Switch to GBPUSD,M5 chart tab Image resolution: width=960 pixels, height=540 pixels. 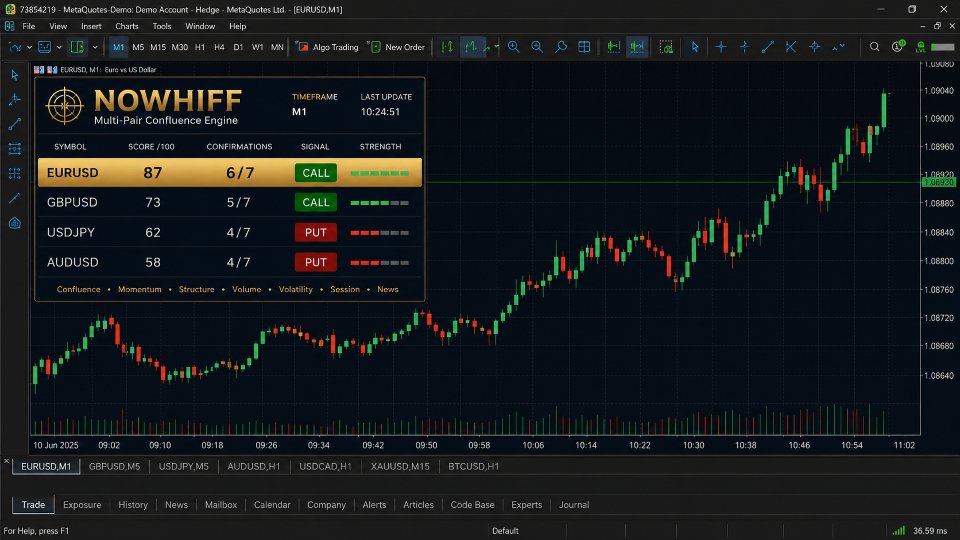pos(114,467)
